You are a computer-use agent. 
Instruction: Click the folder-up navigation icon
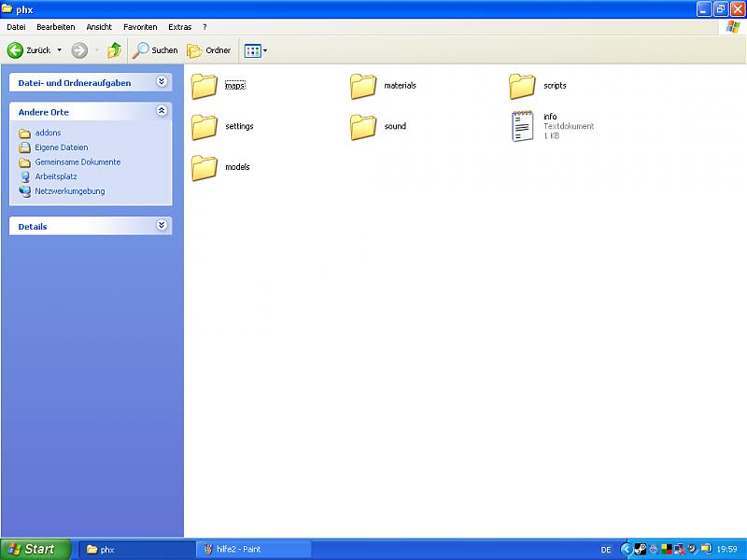[x=114, y=50]
